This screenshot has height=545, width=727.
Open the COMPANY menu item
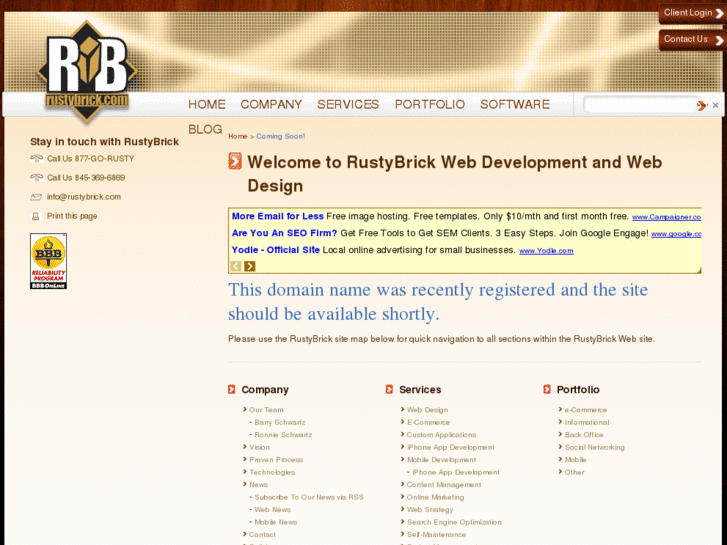click(271, 104)
